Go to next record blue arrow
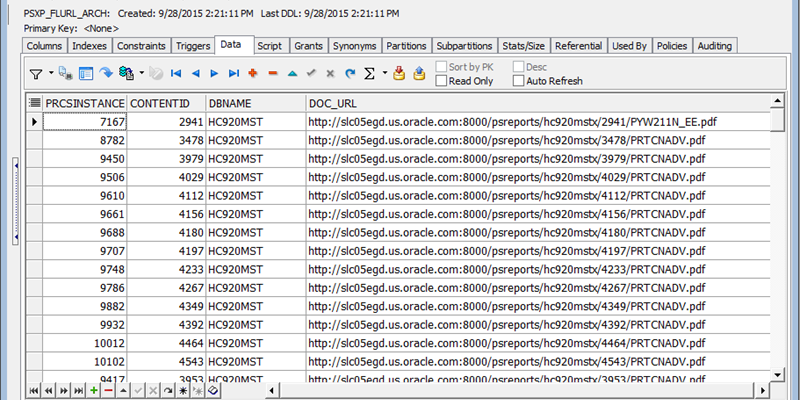The image size is (800, 400). (x=214, y=73)
